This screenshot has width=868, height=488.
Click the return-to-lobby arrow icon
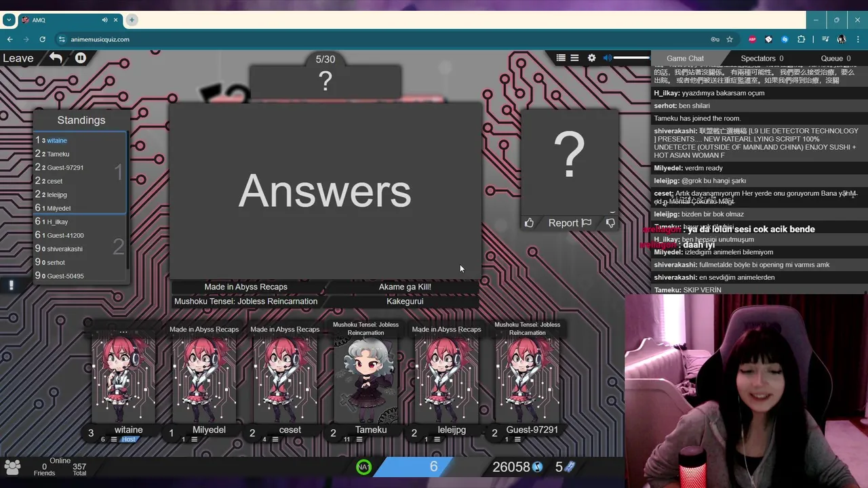coord(56,58)
